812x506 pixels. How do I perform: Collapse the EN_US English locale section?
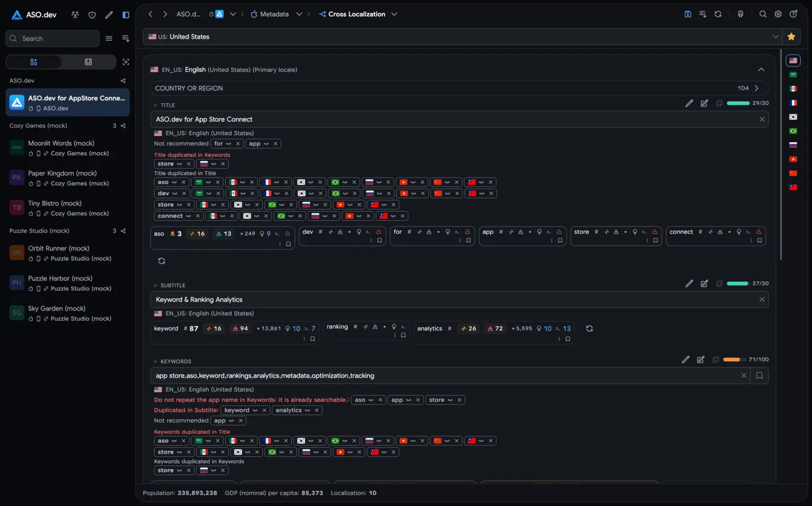click(x=761, y=70)
